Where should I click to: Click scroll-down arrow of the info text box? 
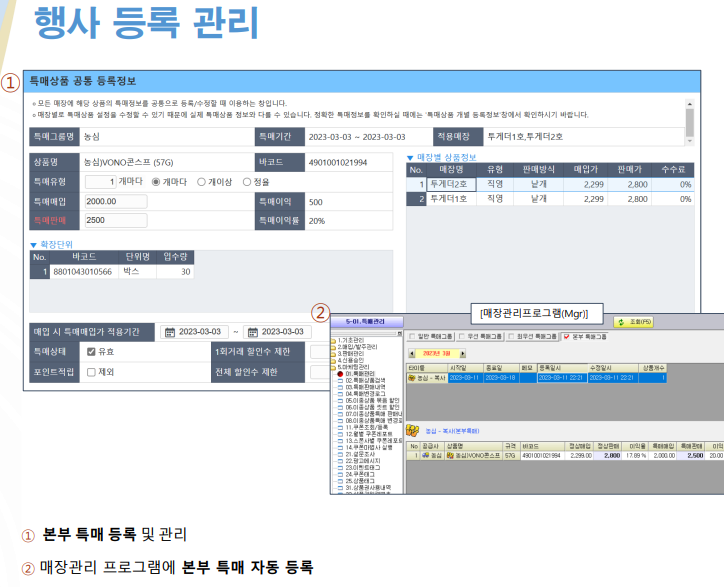[x=690, y=141]
